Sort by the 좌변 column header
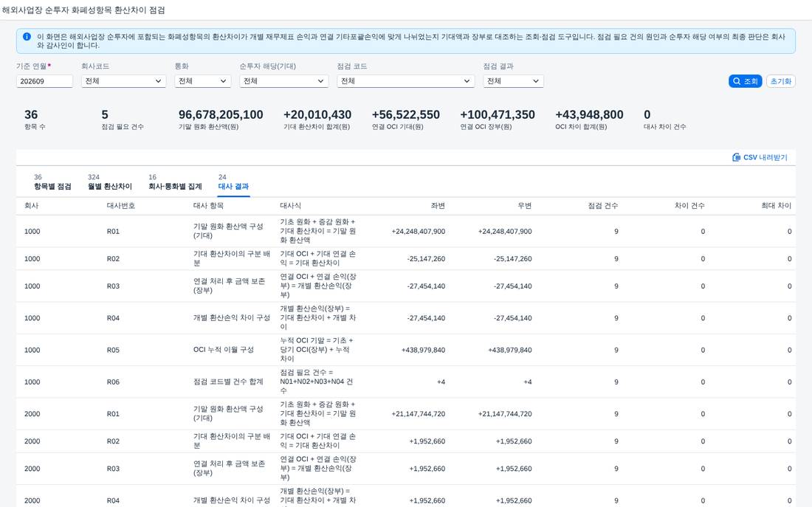The width and height of the screenshot is (812, 507). (x=438, y=206)
